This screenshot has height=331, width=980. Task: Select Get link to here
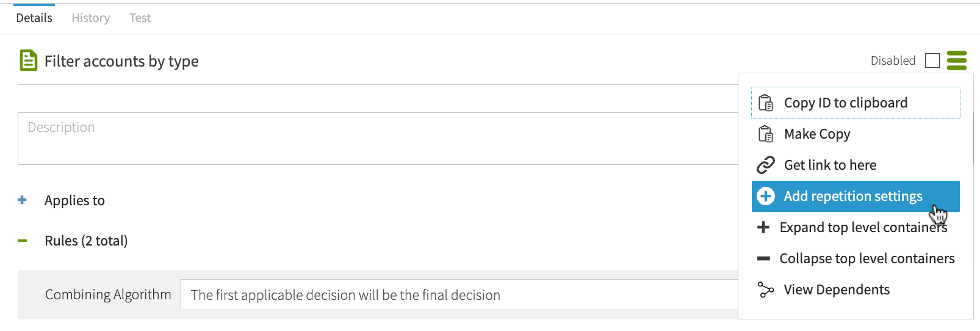(x=830, y=165)
